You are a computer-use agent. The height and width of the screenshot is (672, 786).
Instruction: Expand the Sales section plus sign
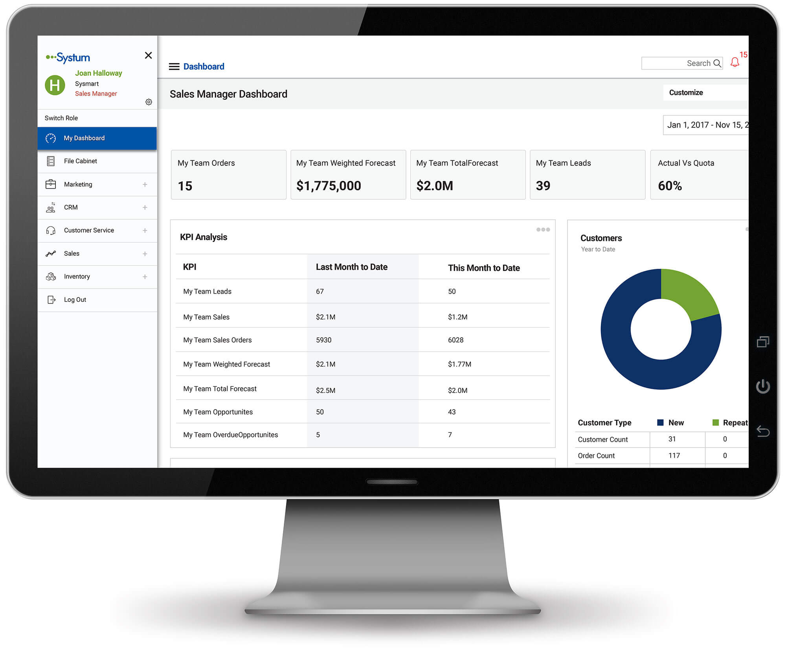click(145, 254)
